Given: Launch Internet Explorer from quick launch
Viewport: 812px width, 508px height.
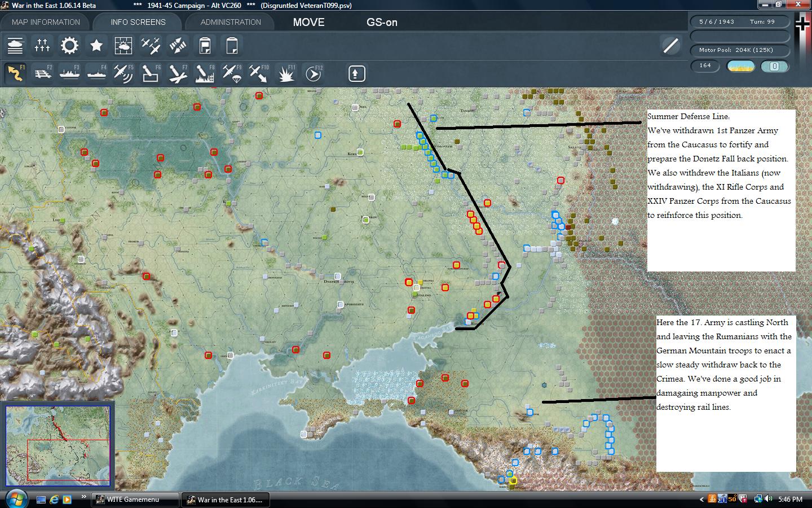Looking at the screenshot, I should [x=54, y=500].
